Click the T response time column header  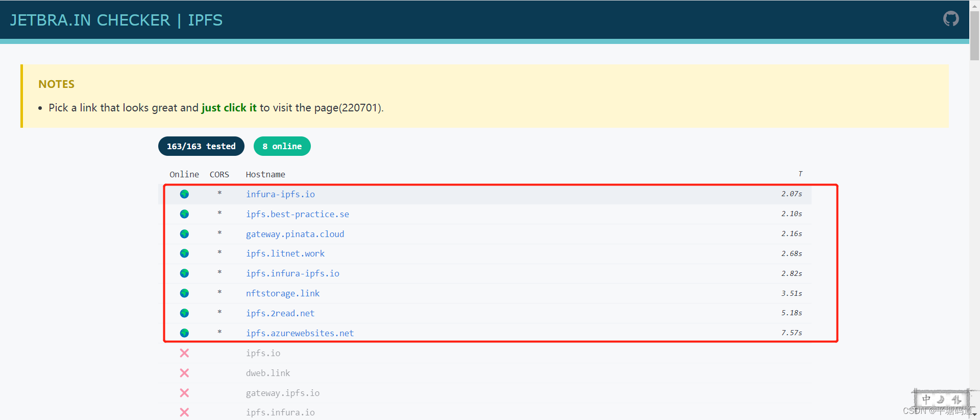coord(800,174)
